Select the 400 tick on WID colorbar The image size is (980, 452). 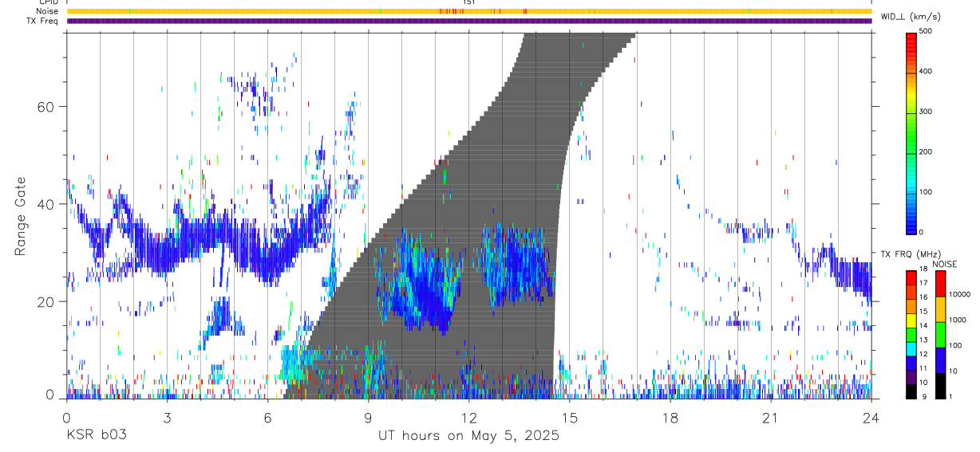(926, 71)
